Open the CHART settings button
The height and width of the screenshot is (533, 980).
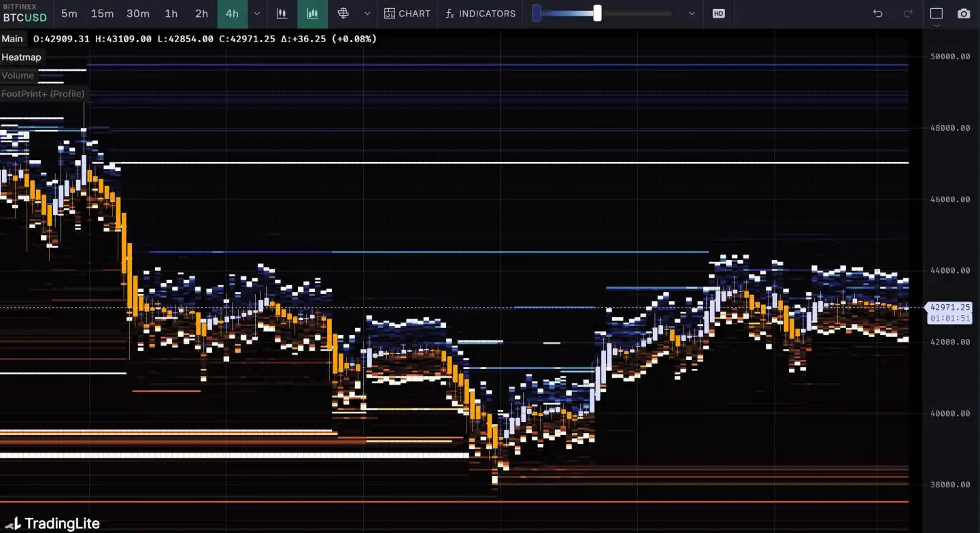click(407, 14)
